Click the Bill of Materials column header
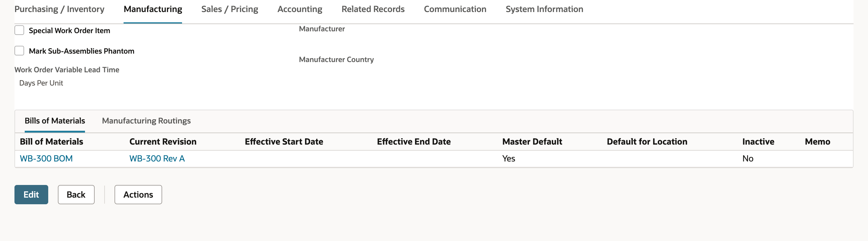The width and height of the screenshot is (868, 241). [x=52, y=142]
